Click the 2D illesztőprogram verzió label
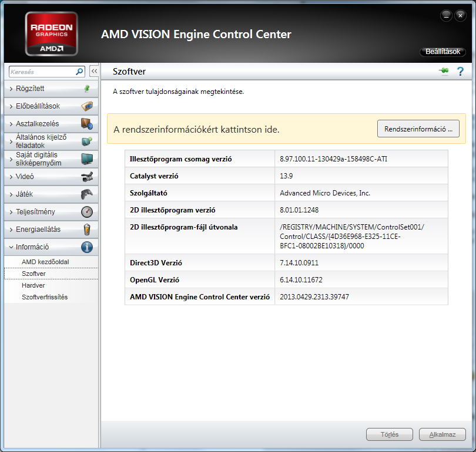 click(172, 210)
